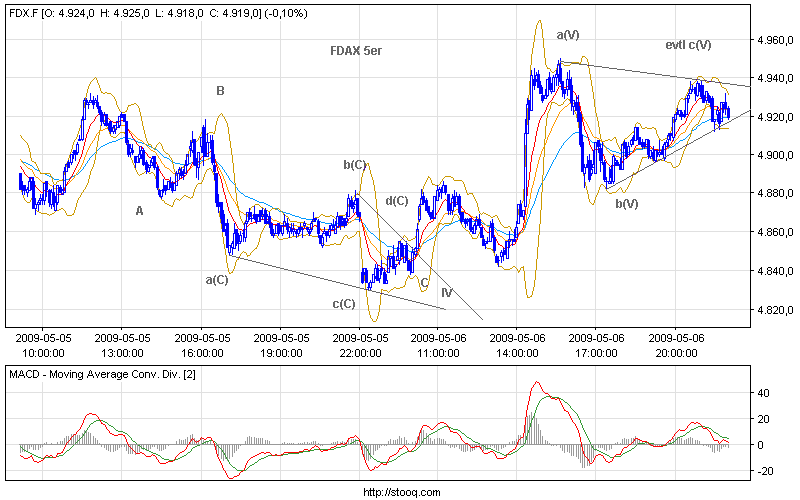Click the 'evtl c(V)' annotation

[688, 45]
